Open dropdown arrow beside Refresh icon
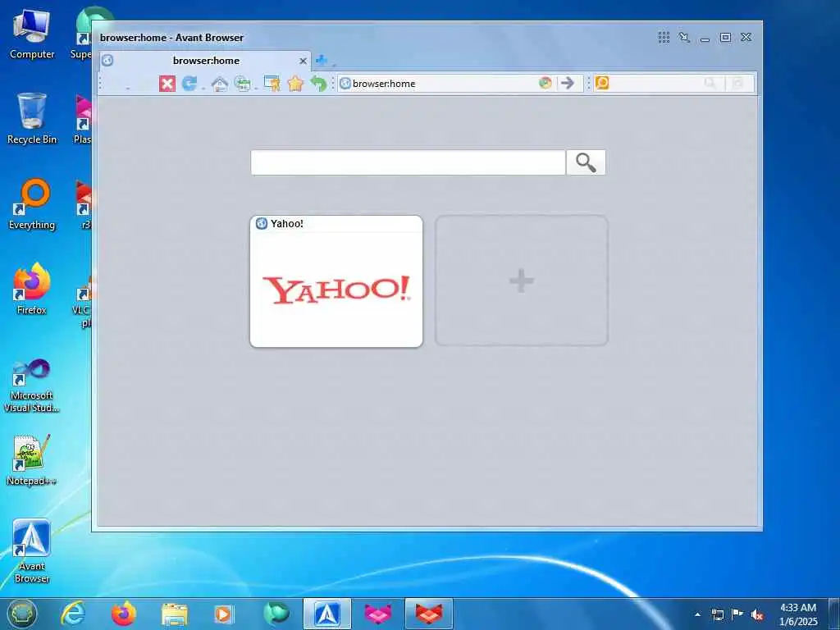The height and width of the screenshot is (630, 840). [x=203, y=89]
